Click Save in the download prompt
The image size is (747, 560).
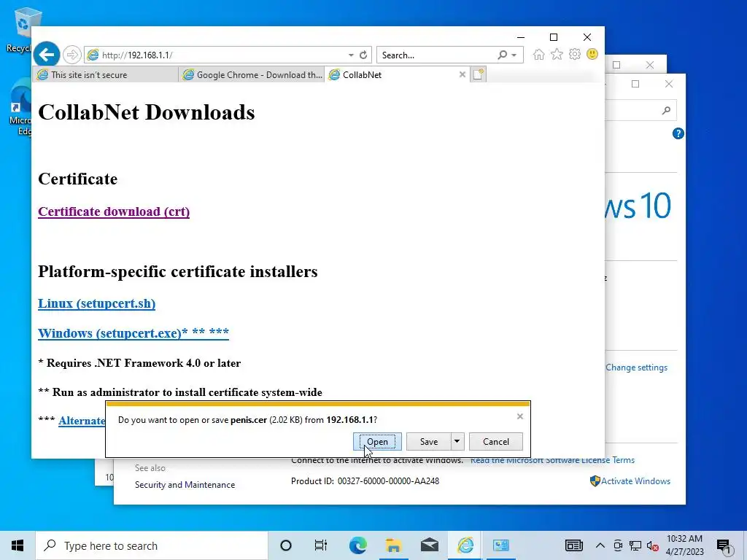click(x=429, y=441)
